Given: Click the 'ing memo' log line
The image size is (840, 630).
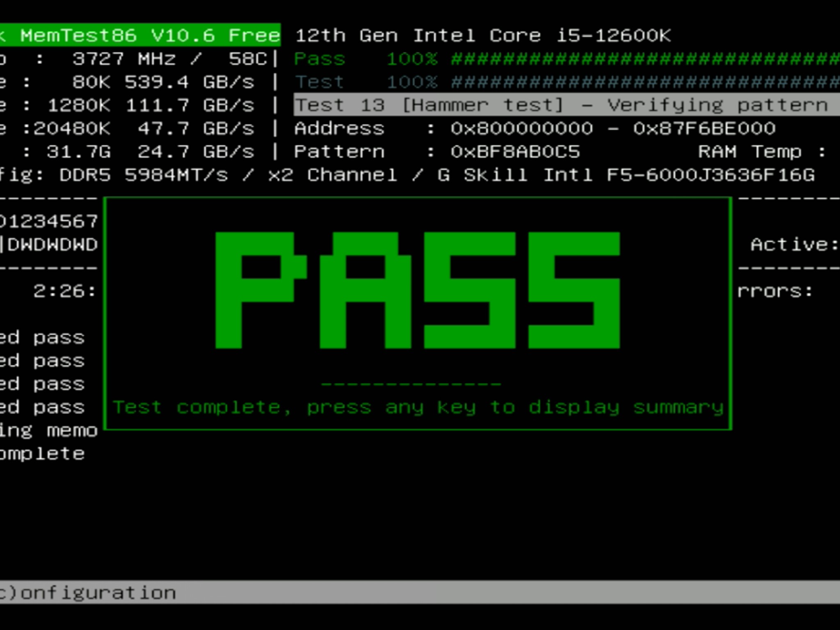Looking at the screenshot, I should pyautogui.click(x=49, y=431).
